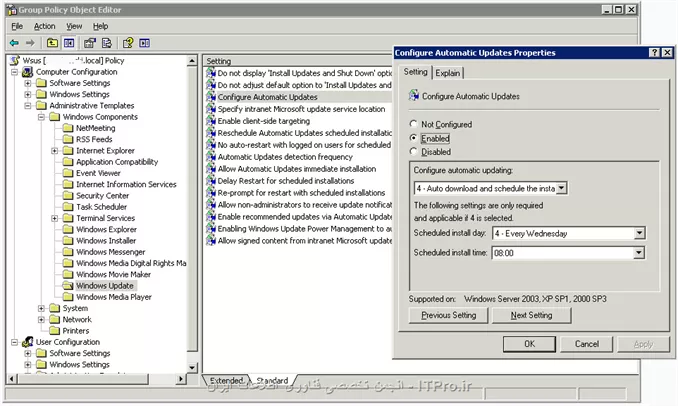
Task: Click the OK button in dialog
Action: coord(529,344)
